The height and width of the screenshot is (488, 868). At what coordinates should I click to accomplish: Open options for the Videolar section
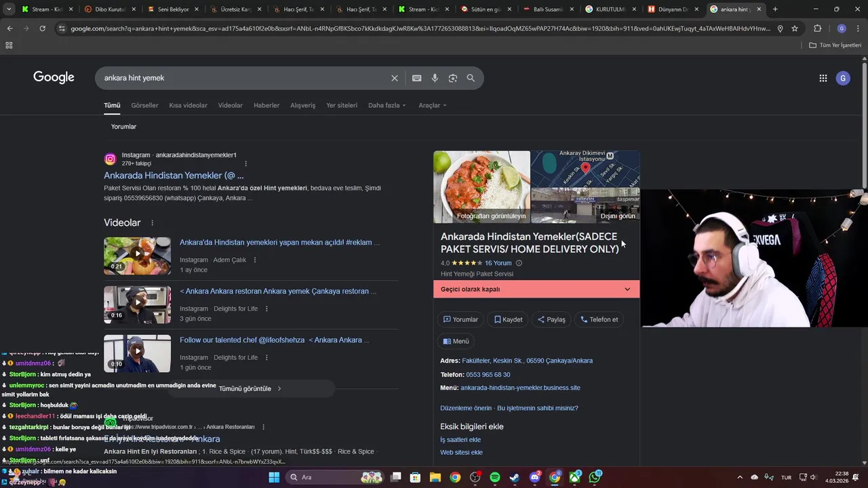tap(152, 223)
